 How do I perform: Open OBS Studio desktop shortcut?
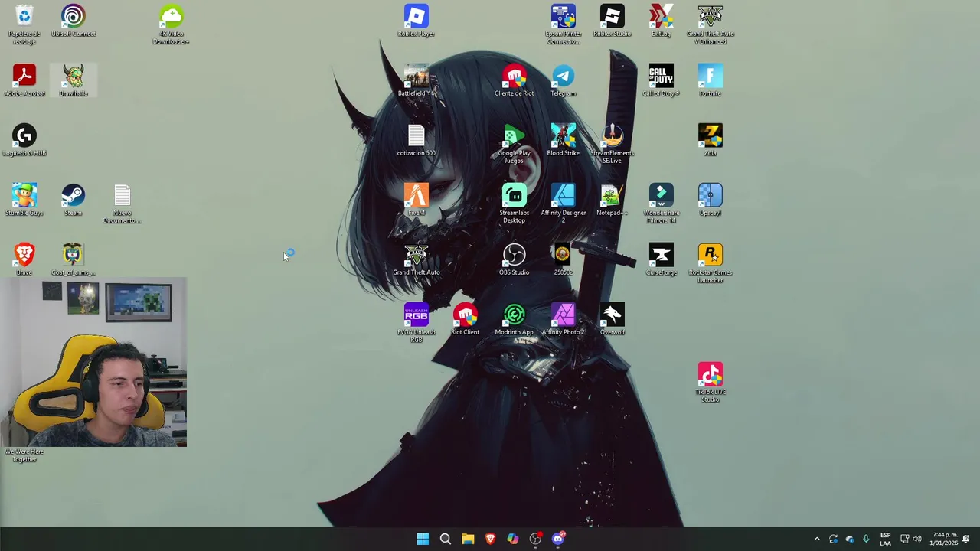pos(514,260)
